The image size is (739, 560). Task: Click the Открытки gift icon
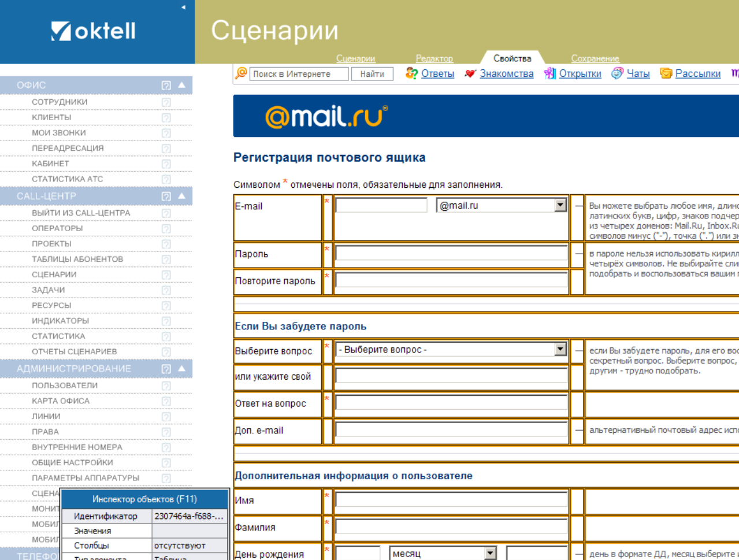(x=549, y=73)
